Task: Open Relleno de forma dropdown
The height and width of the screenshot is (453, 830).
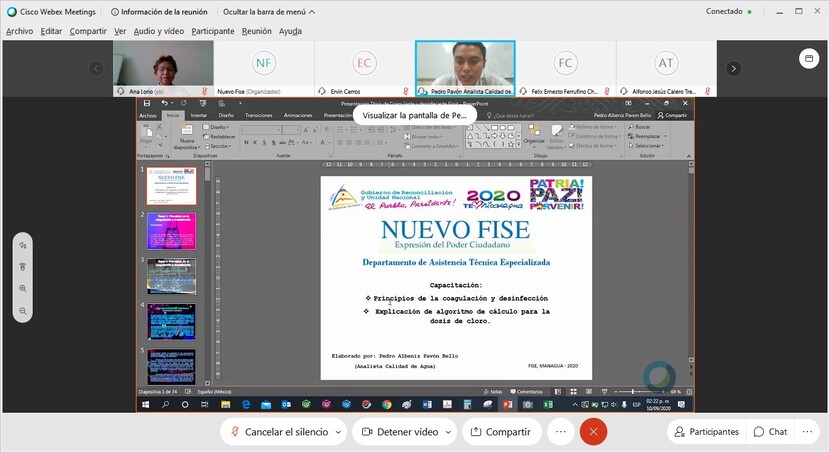Action: [x=593, y=127]
